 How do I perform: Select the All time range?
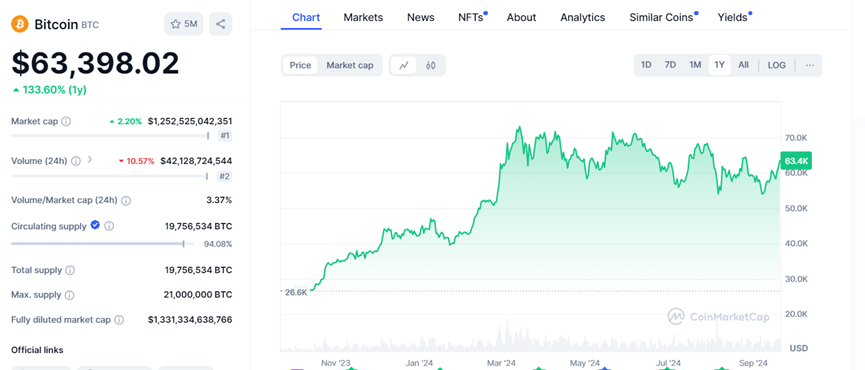tap(744, 65)
